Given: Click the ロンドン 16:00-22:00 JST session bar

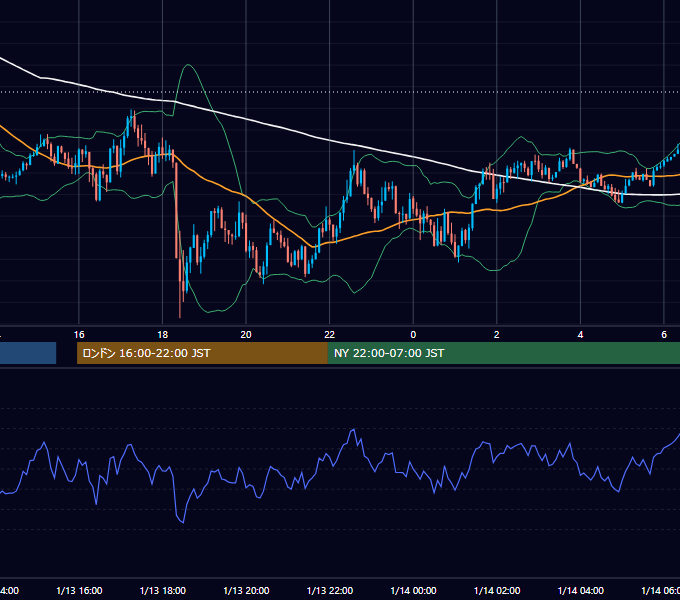Looking at the screenshot, I should click(202, 353).
